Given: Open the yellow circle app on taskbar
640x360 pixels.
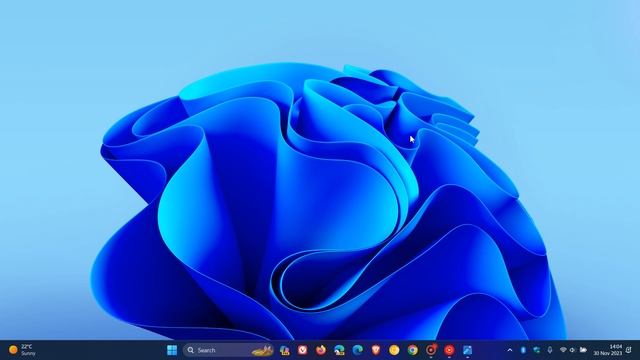Looking at the screenshot, I should 394,350.
